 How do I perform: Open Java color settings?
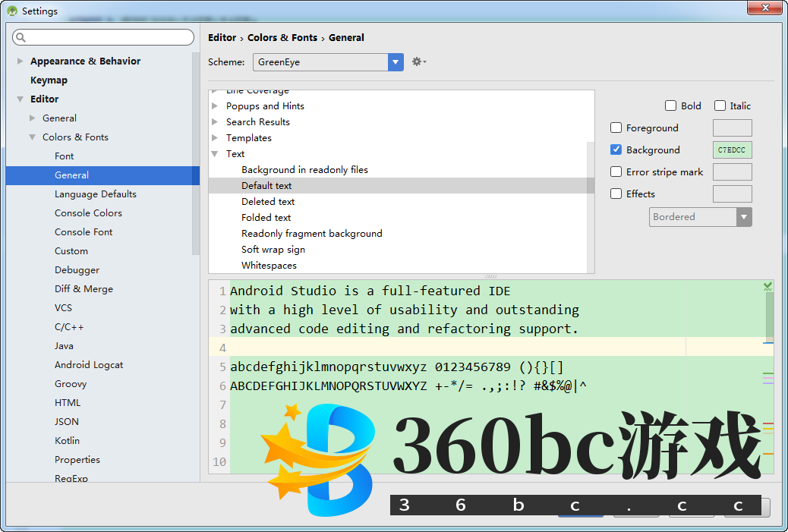[x=64, y=345]
